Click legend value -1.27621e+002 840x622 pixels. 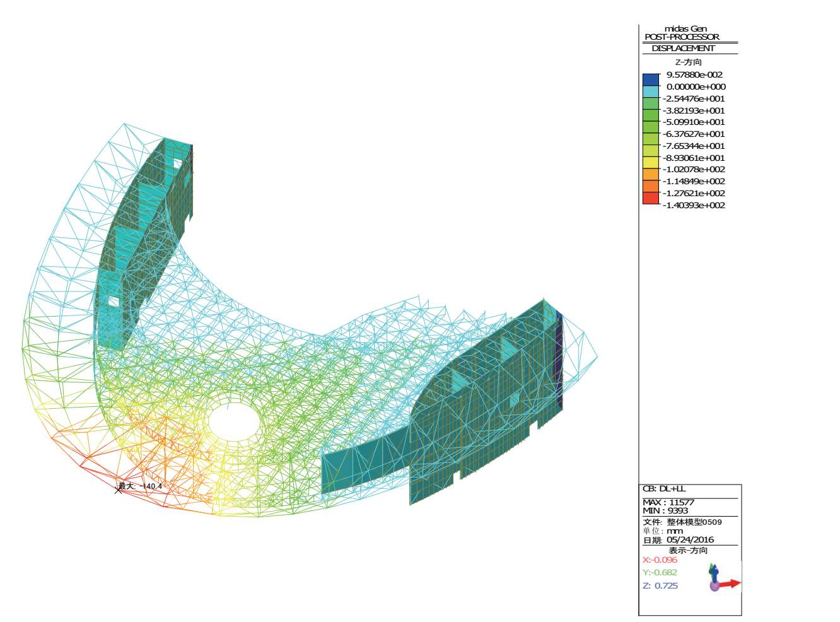[694, 193]
